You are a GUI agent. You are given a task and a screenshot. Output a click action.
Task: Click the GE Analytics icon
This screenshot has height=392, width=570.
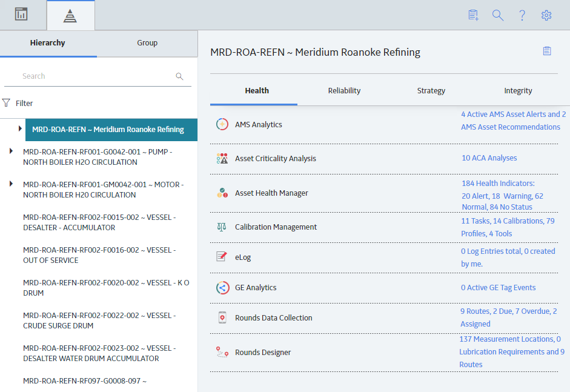[x=222, y=288]
